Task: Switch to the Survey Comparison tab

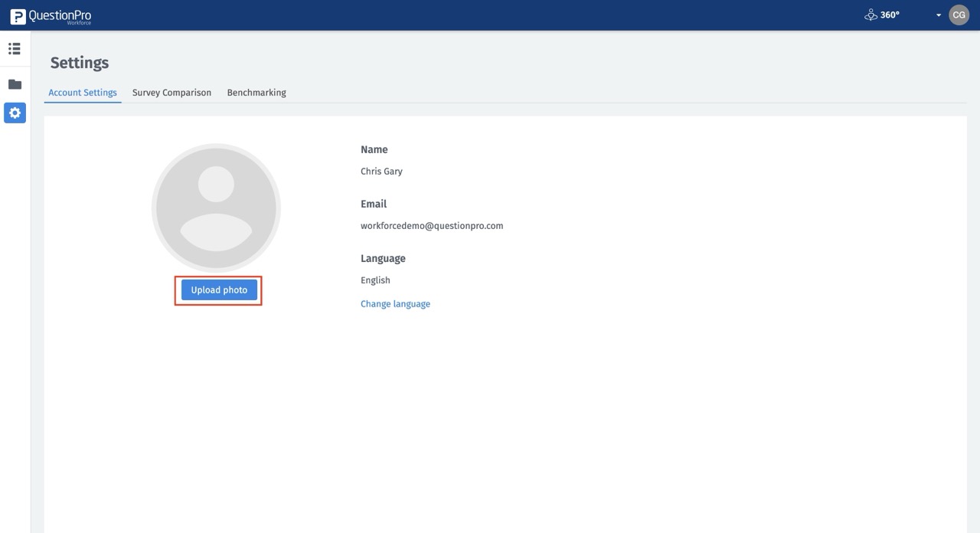Action: tap(171, 92)
